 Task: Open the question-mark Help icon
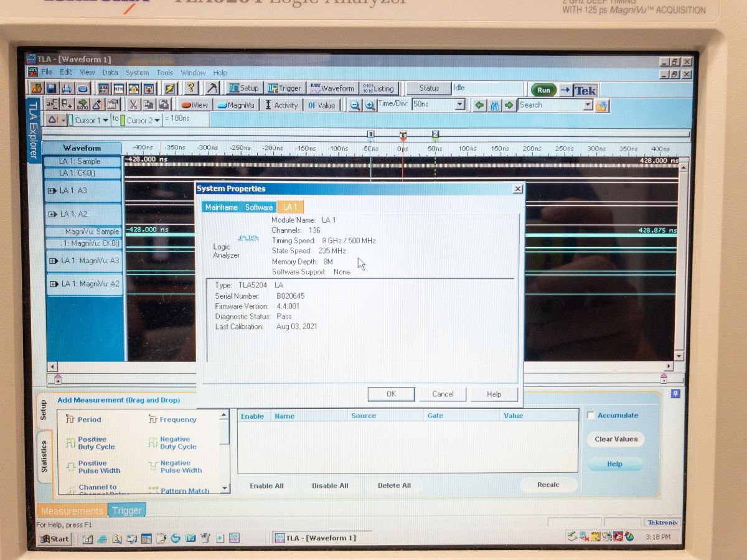[191, 88]
